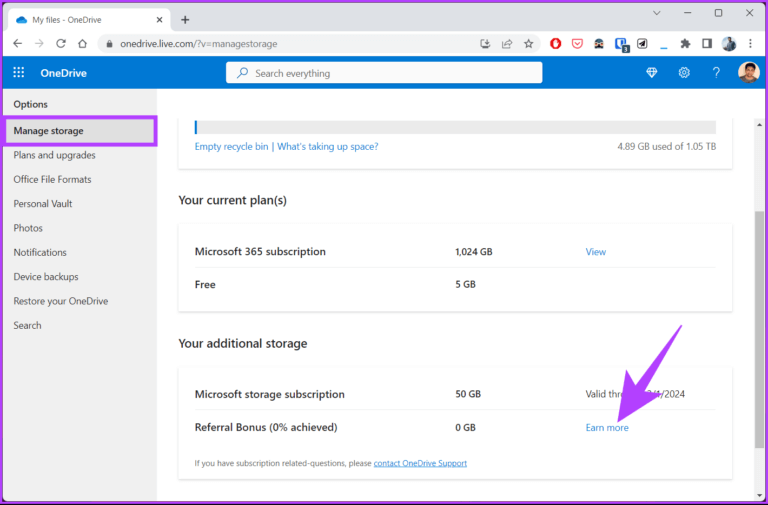The height and width of the screenshot is (505, 768).
Task: Expand the tab search chevron
Action: point(657,13)
